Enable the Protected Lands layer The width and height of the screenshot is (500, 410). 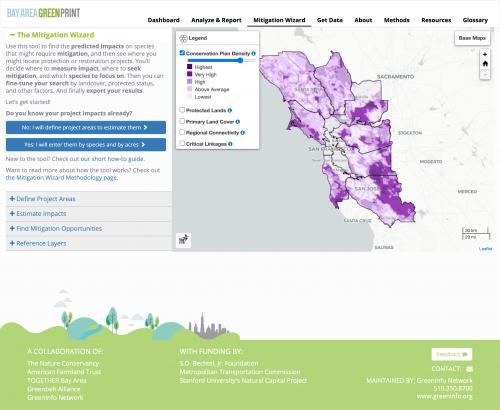(x=182, y=110)
